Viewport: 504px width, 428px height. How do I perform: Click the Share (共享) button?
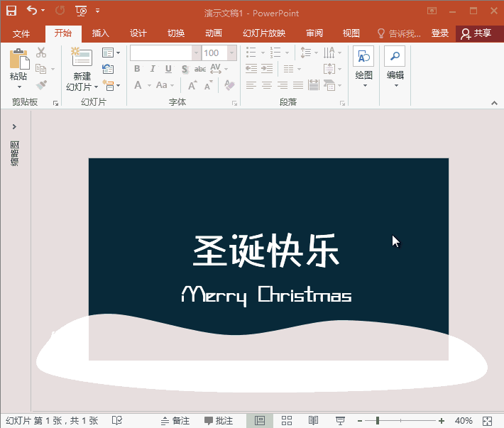pyautogui.click(x=477, y=33)
